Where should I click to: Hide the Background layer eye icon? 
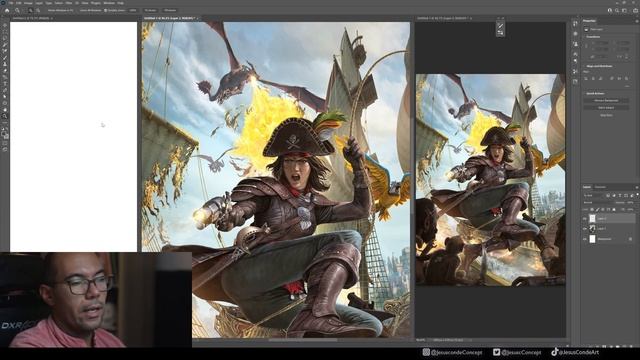[x=585, y=239]
